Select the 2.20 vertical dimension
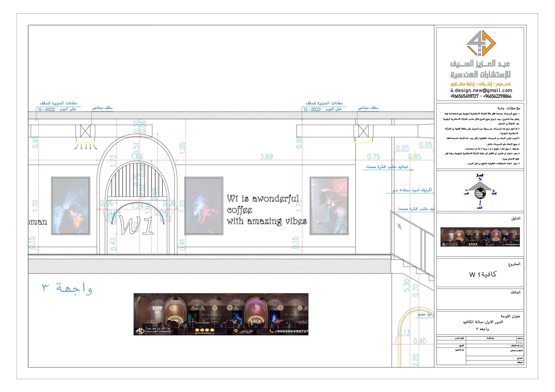 [x=415, y=360]
